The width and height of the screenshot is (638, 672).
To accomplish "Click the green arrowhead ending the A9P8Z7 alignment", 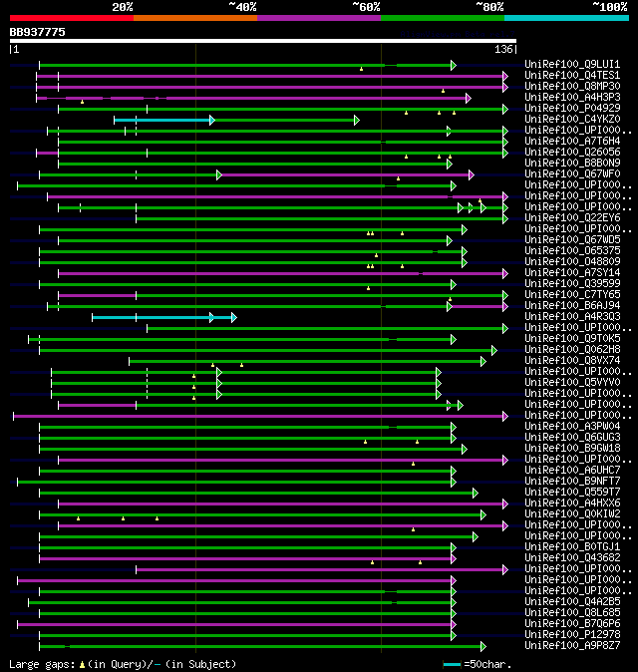I will 483,646.
